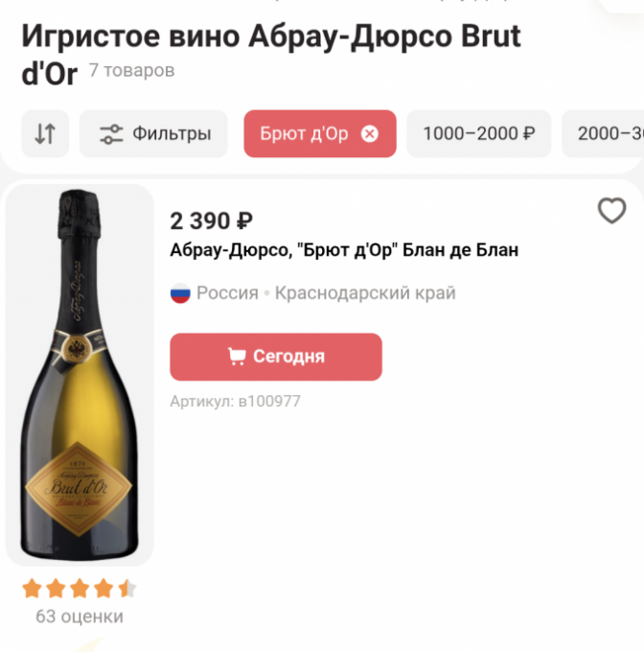Click the Артикул в100977 text
Screen dimensions: 644x652
pyautogui.click(x=235, y=401)
